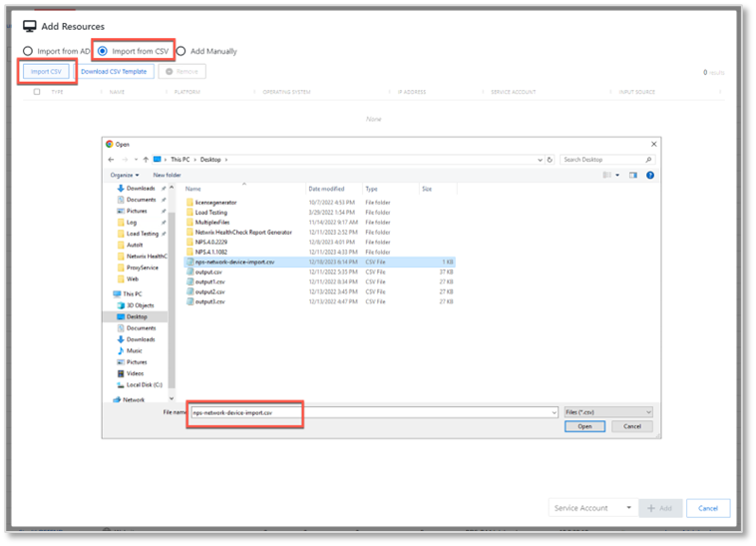
Task: Select the Music folder in navigation pane
Action: (x=134, y=350)
